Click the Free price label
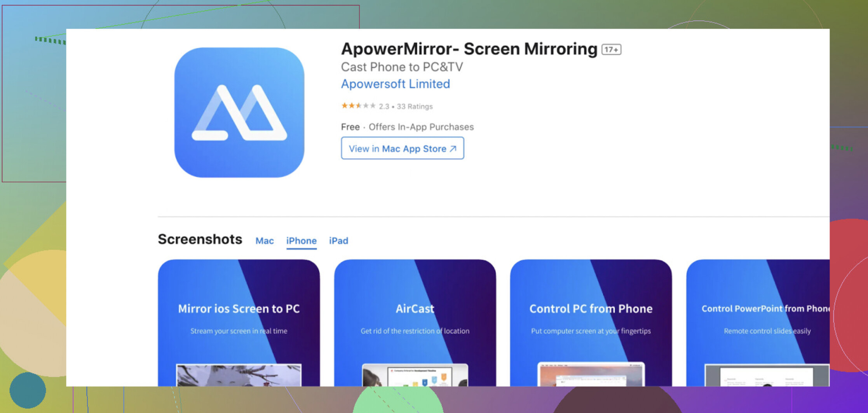This screenshot has height=413, width=868. 350,127
